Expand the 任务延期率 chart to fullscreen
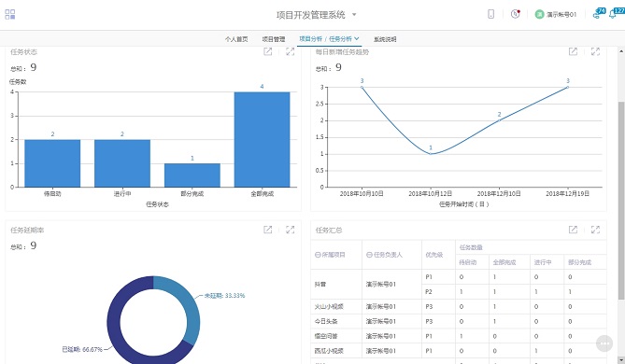The height and width of the screenshot is (364, 625). (291, 230)
